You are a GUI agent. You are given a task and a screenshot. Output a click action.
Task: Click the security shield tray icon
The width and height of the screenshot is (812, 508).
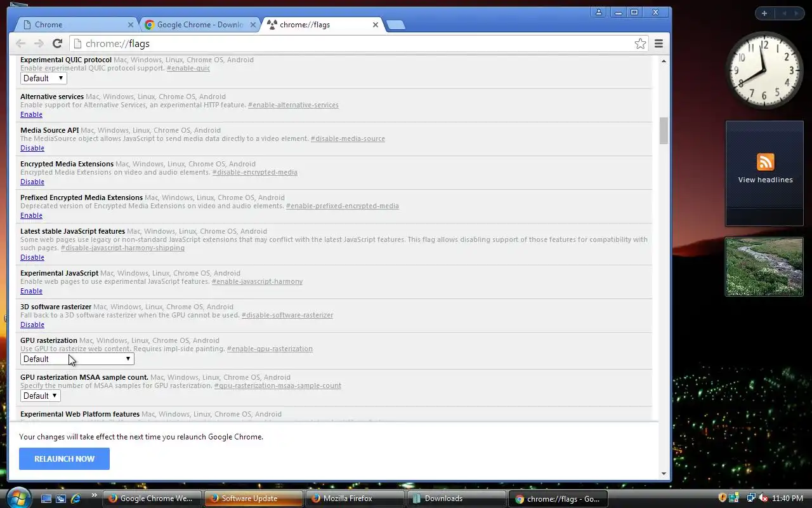(722, 498)
